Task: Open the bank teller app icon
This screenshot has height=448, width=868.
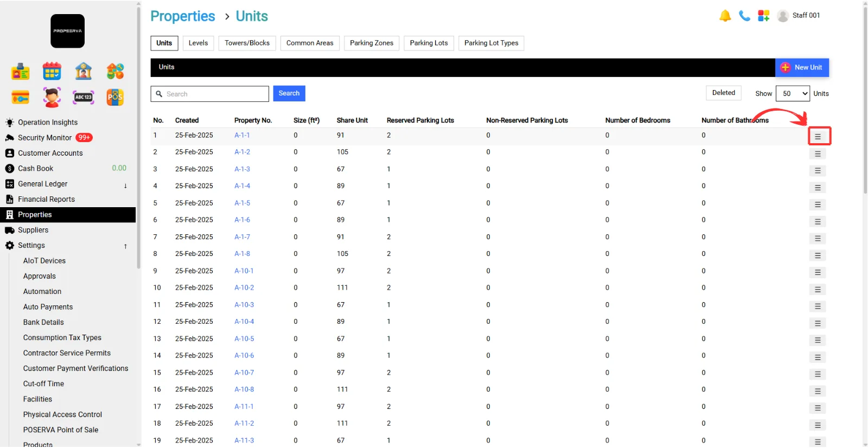Action: (84, 71)
